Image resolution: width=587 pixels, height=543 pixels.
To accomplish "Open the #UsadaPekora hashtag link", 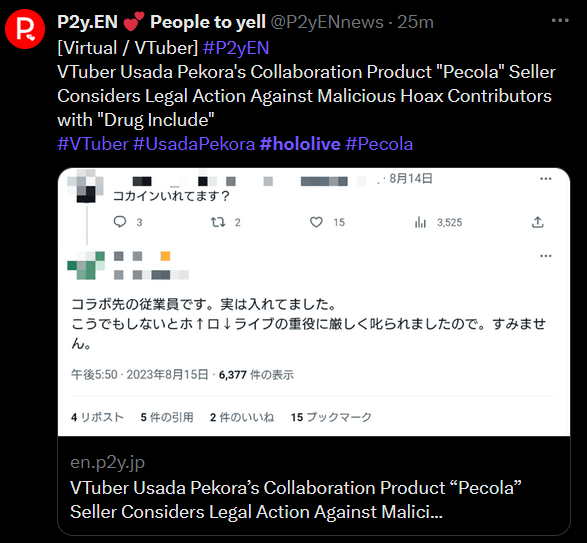I will (x=194, y=144).
